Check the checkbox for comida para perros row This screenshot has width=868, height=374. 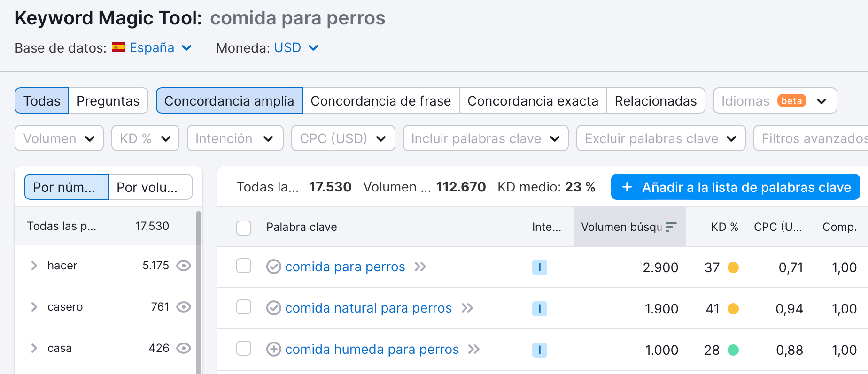tap(244, 266)
